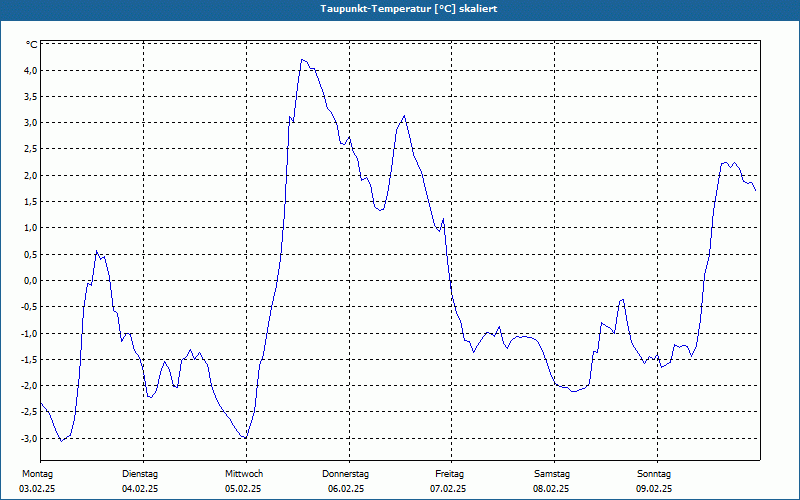This screenshot has width=800, height=500.
Task: Click the -2,5 y-axis value
Action: tap(29, 412)
